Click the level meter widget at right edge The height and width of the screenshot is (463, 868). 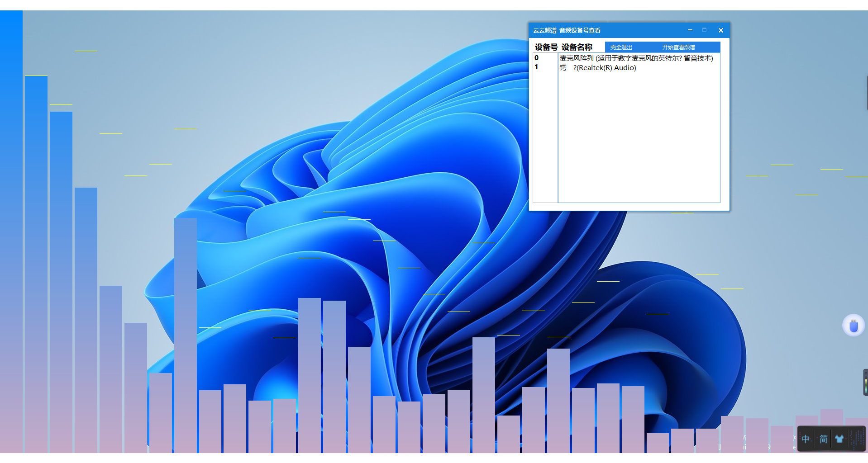click(x=866, y=383)
